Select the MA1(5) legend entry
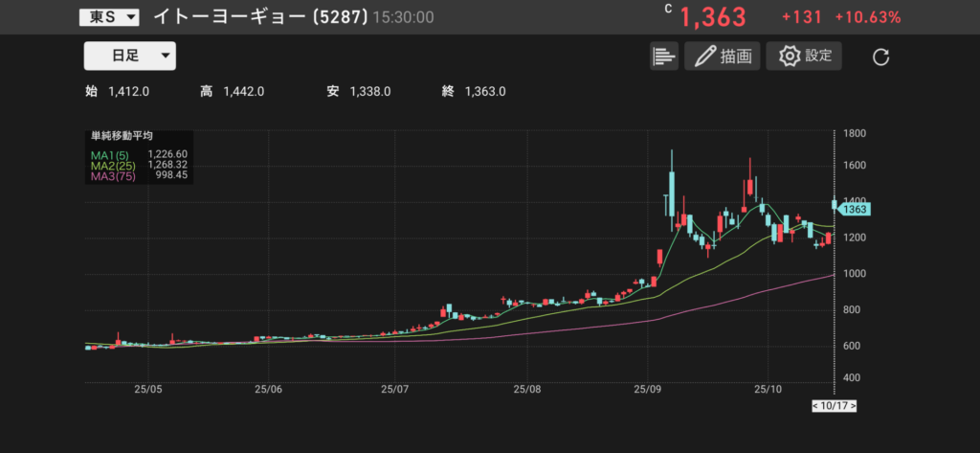 (x=108, y=153)
